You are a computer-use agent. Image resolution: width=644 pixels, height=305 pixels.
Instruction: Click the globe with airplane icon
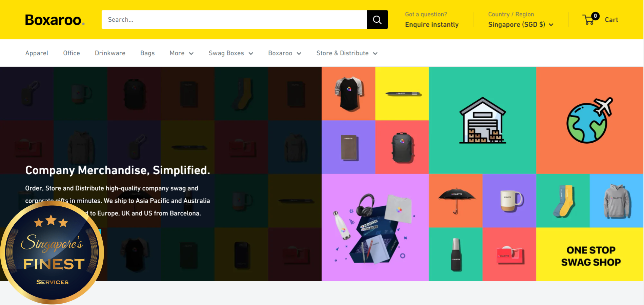pos(589,120)
